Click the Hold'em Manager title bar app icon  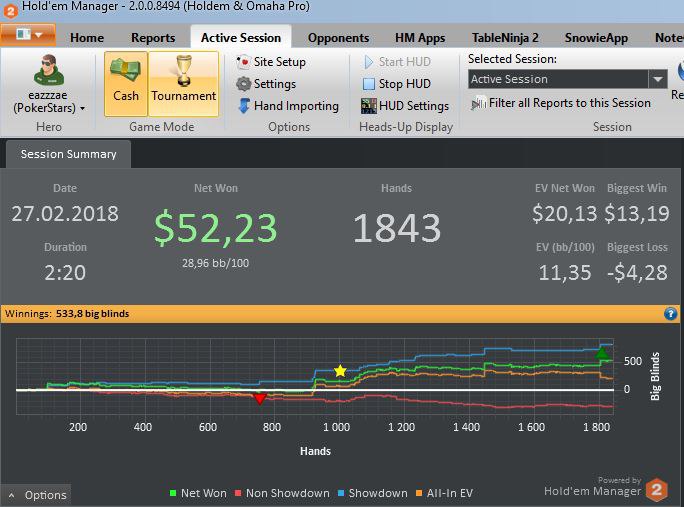[x=10, y=10]
